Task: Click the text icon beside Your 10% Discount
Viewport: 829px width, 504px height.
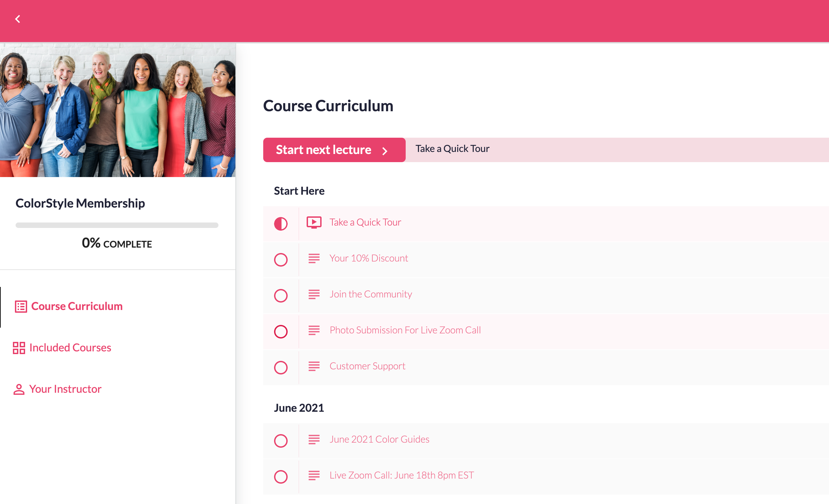Action: pyautogui.click(x=314, y=258)
